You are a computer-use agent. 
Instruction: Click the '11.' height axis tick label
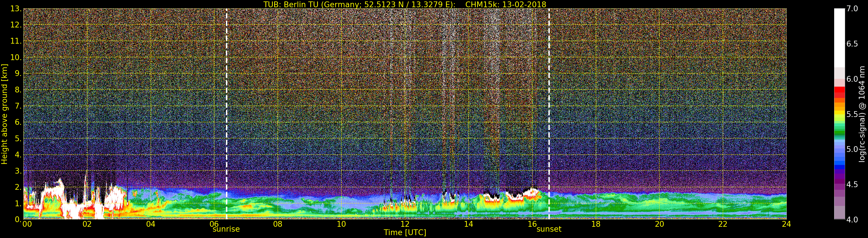[16, 41]
